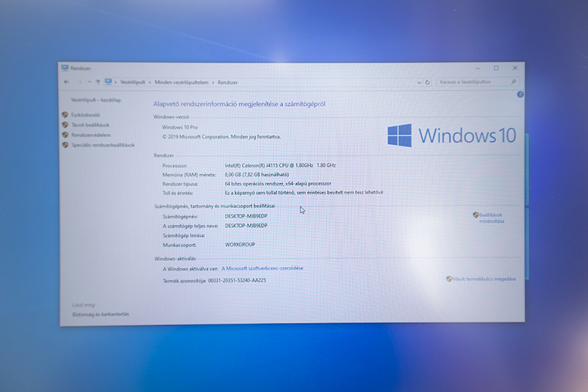Click the first DESKTOP-MJB9EDP computer name
588x392 pixels.
pos(246,216)
